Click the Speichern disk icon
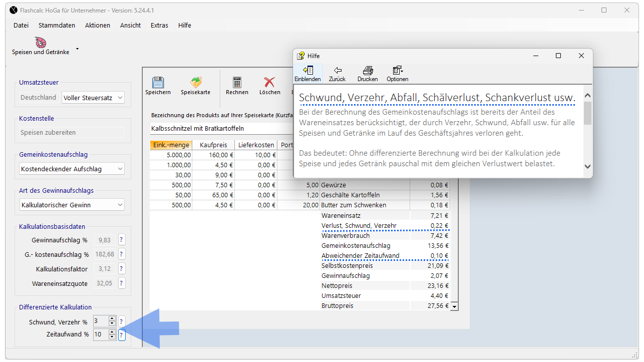The width and height of the screenshot is (644, 362). pyautogui.click(x=158, y=83)
